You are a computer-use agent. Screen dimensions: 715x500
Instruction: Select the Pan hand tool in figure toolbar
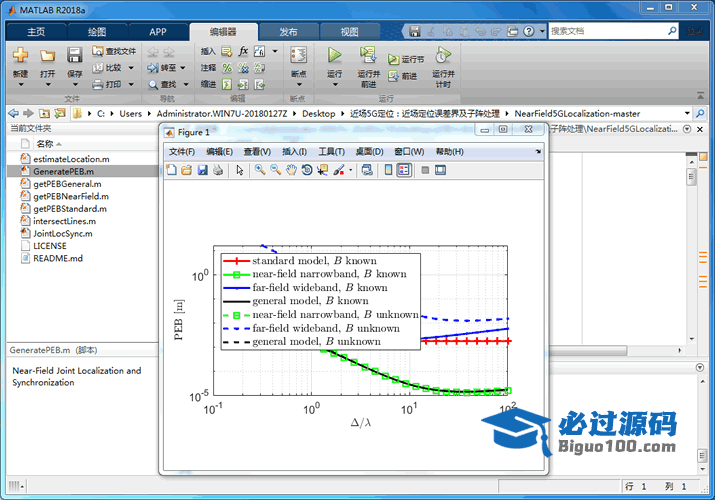click(x=291, y=170)
